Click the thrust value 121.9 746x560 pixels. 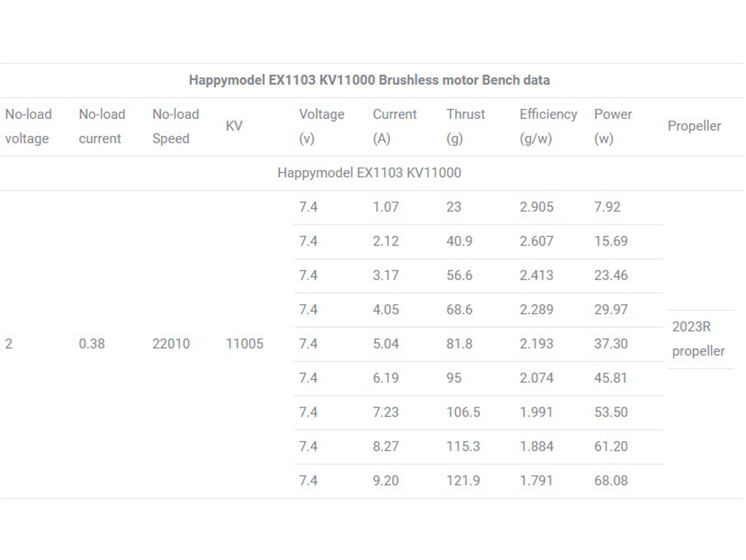[x=463, y=480]
